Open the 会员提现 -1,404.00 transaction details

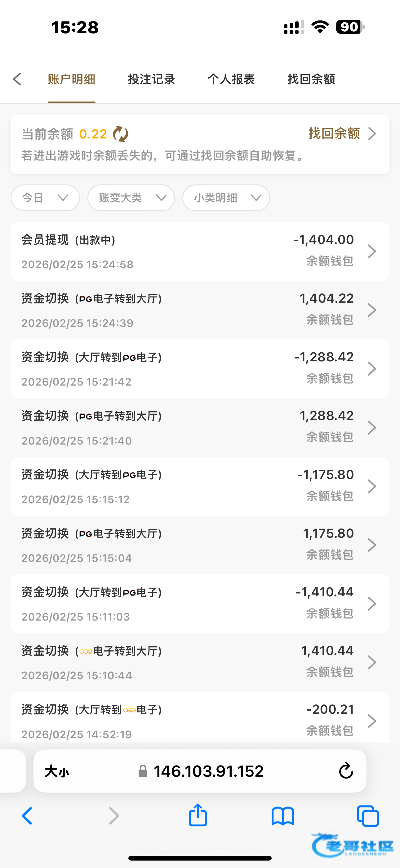coord(200,251)
